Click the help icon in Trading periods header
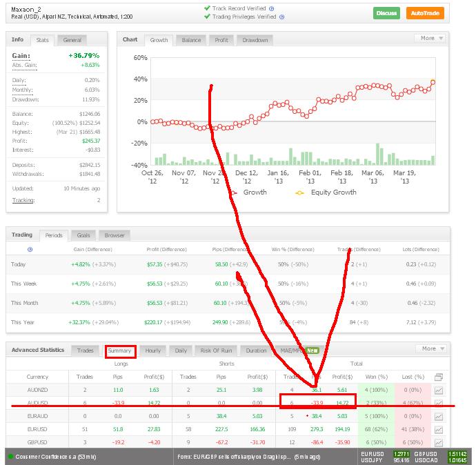 [30, 250]
